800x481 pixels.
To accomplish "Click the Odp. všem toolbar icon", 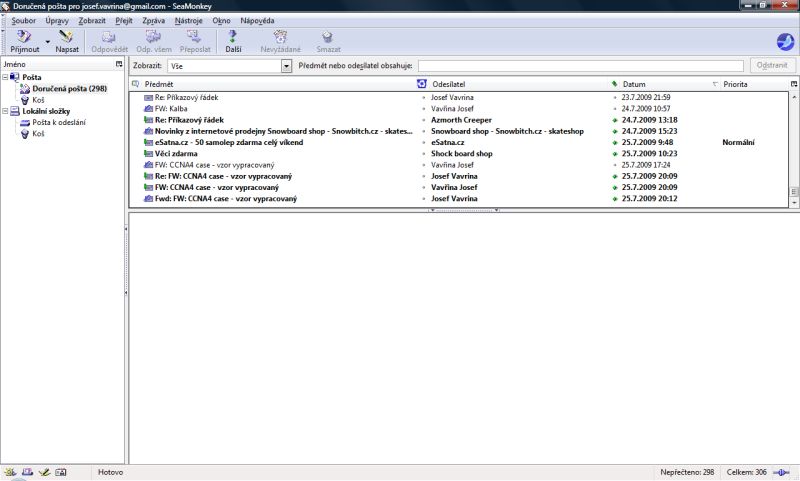I will (x=154, y=37).
